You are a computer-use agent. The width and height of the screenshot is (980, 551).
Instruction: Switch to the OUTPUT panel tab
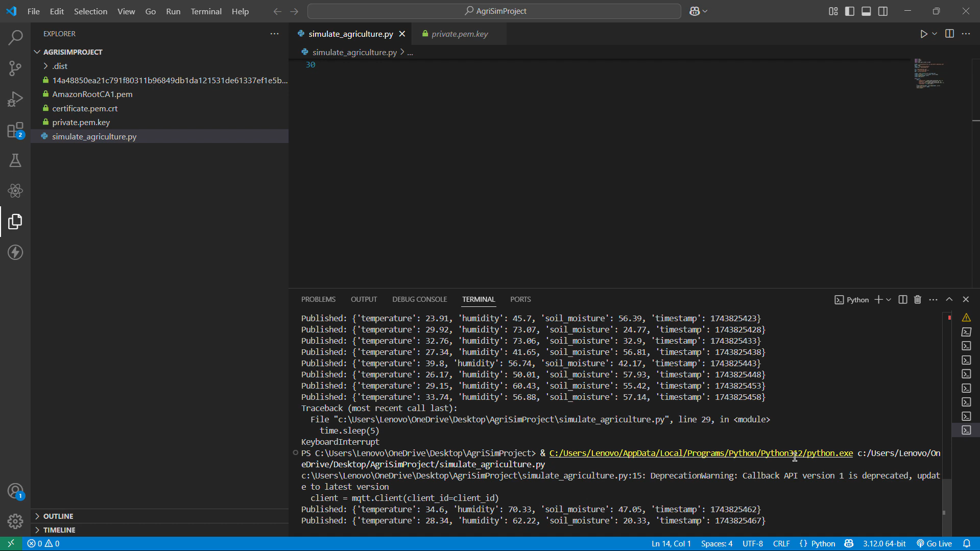364,299
